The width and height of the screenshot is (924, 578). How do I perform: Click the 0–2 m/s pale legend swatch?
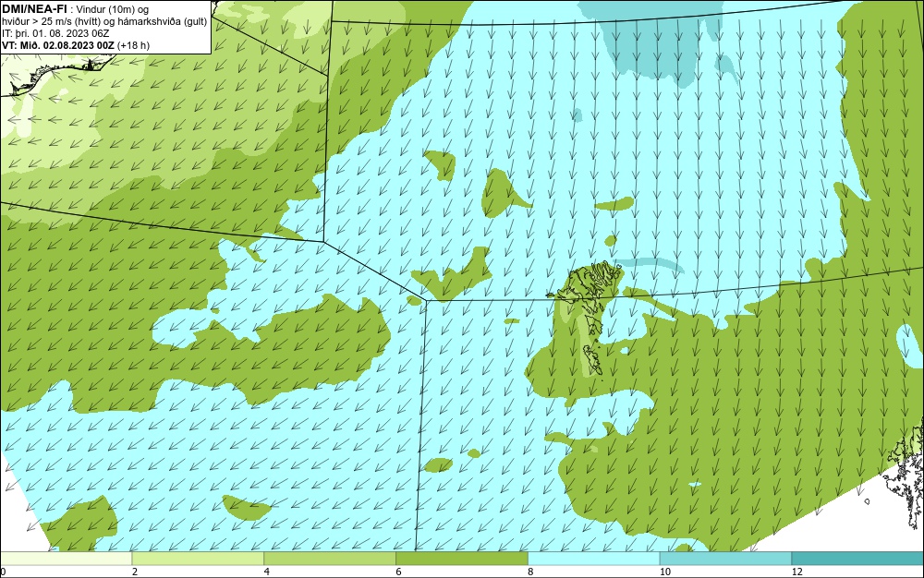click(66, 559)
